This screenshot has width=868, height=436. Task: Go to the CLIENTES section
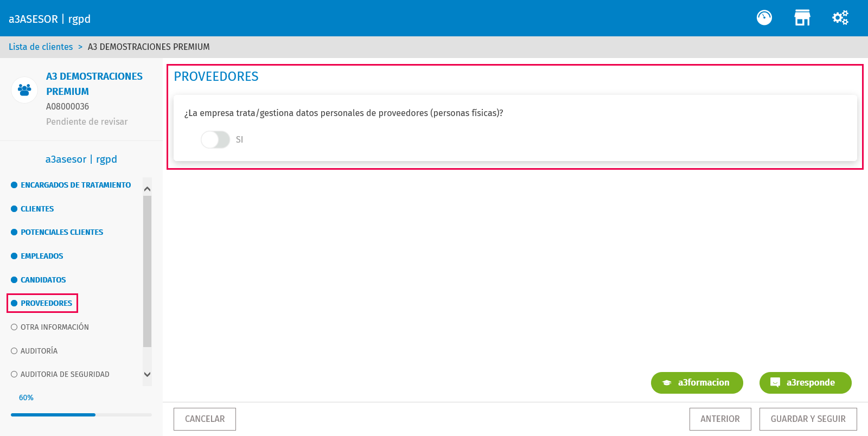[37, 209]
